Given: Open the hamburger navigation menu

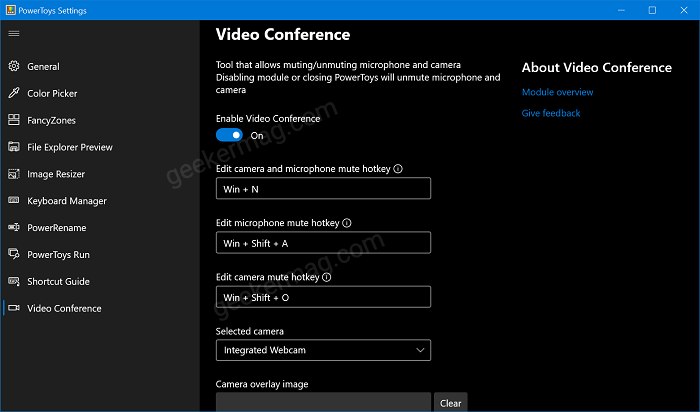Looking at the screenshot, I should point(14,33).
